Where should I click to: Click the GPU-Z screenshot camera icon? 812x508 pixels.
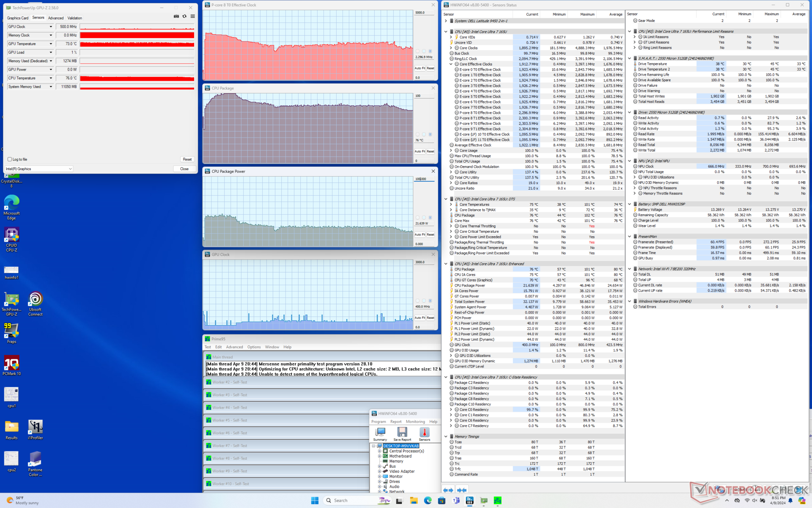(176, 17)
